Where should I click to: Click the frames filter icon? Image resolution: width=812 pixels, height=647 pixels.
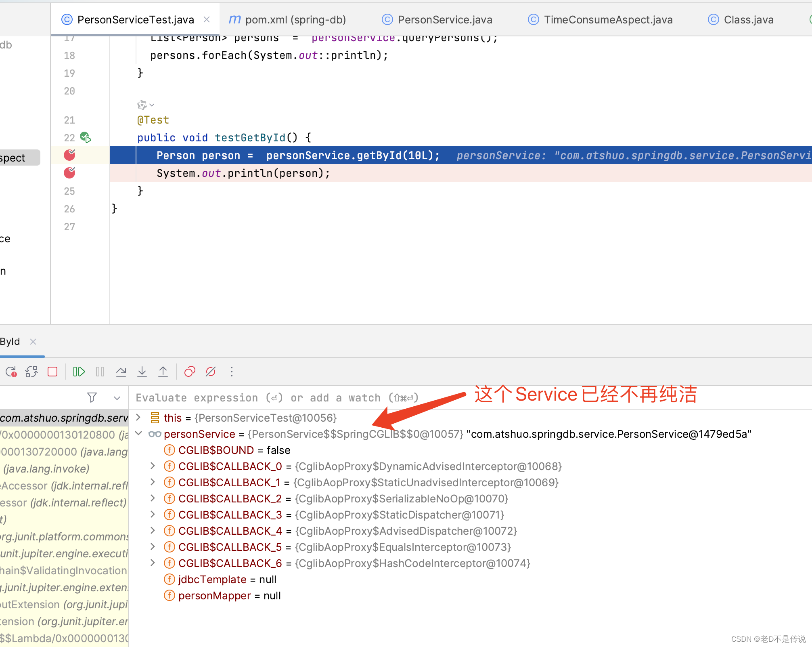pos(92,398)
